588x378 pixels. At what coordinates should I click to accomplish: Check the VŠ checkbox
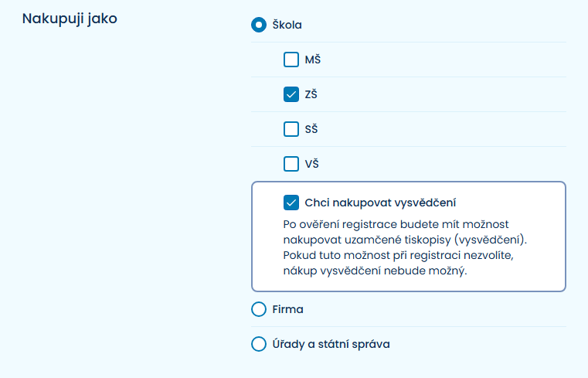(x=291, y=164)
